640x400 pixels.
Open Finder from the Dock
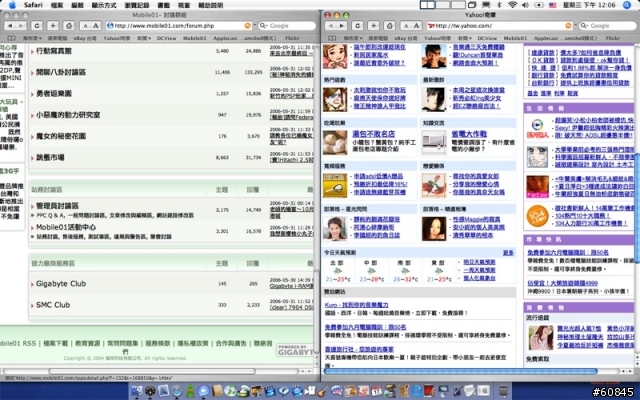click(x=136, y=391)
